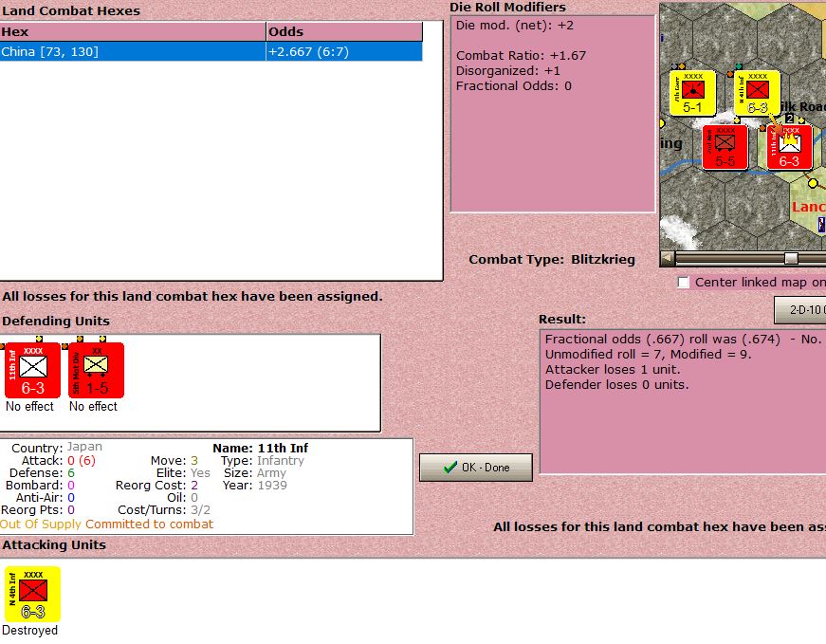Screen dimensions: 826x644
Task: Select the destroyed N 4th Inf attacking unit
Action: click(x=32, y=594)
